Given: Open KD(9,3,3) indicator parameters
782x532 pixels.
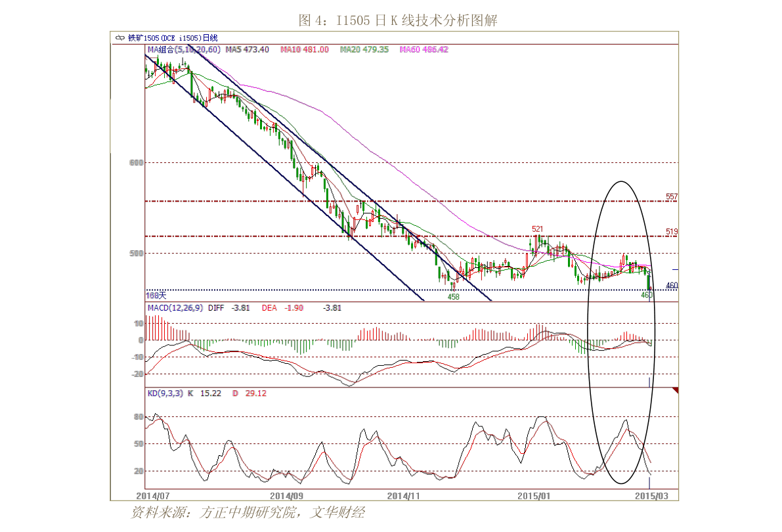Looking at the screenshot, I should pos(164,393).
